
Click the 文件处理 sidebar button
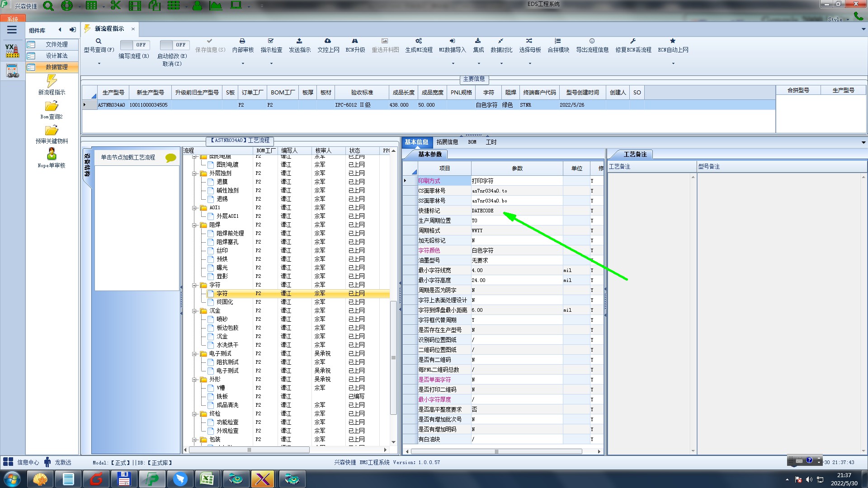coord(52,44)
